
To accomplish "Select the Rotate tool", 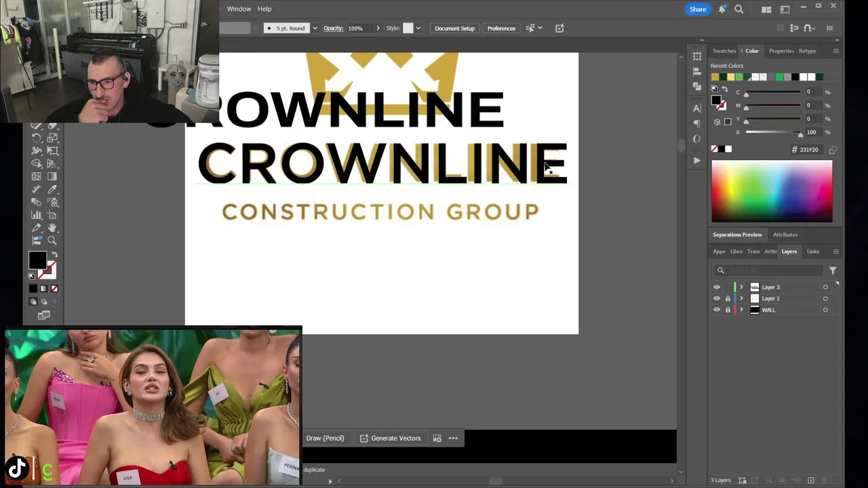I will (x=36, y=137).
